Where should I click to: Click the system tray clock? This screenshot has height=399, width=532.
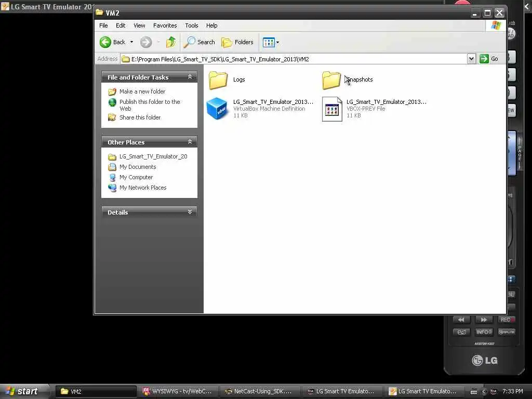click(512, 392)
